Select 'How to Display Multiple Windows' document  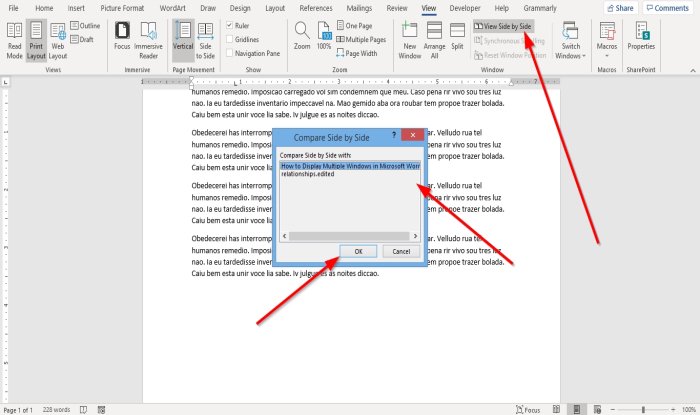tap(350, 166)
